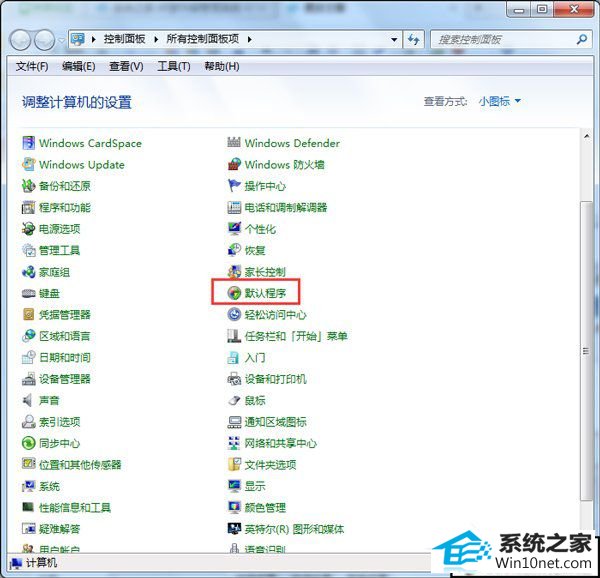Open the 家庭组 icon

click(x=29, y=272)
